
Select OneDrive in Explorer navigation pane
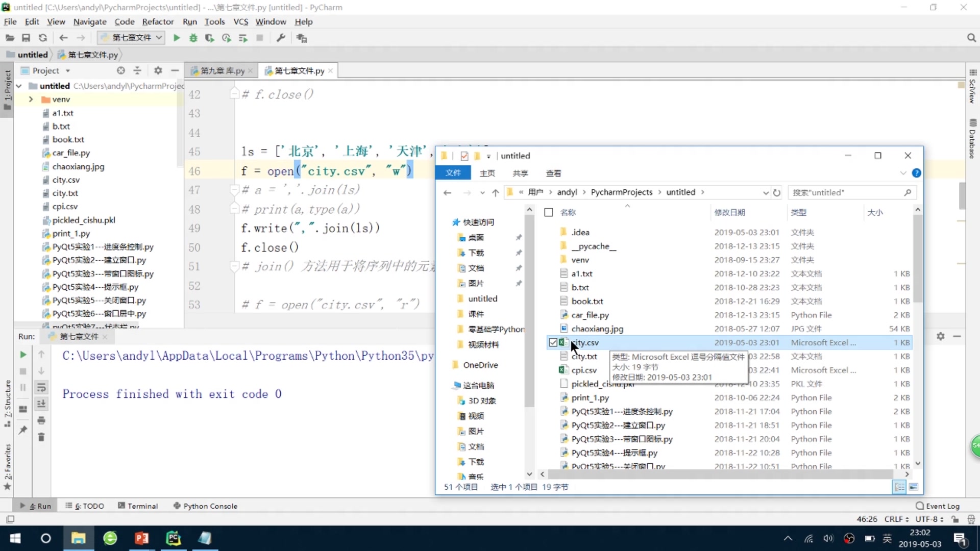point(480,365)
